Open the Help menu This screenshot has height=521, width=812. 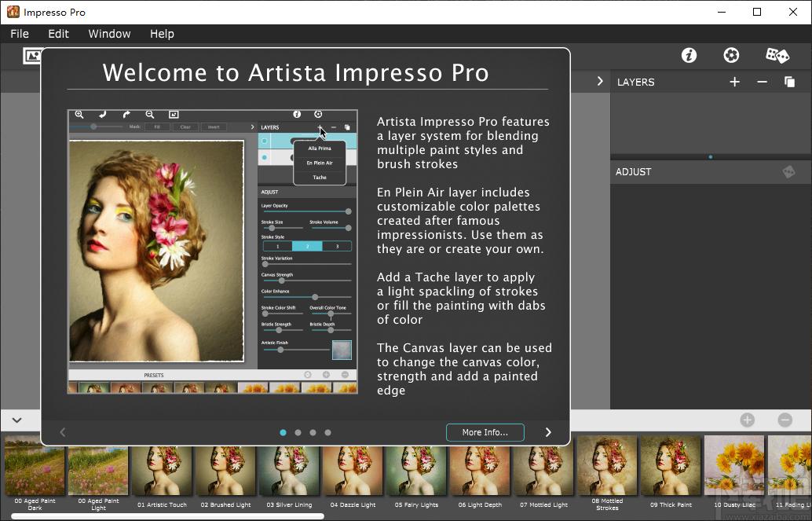162,34
